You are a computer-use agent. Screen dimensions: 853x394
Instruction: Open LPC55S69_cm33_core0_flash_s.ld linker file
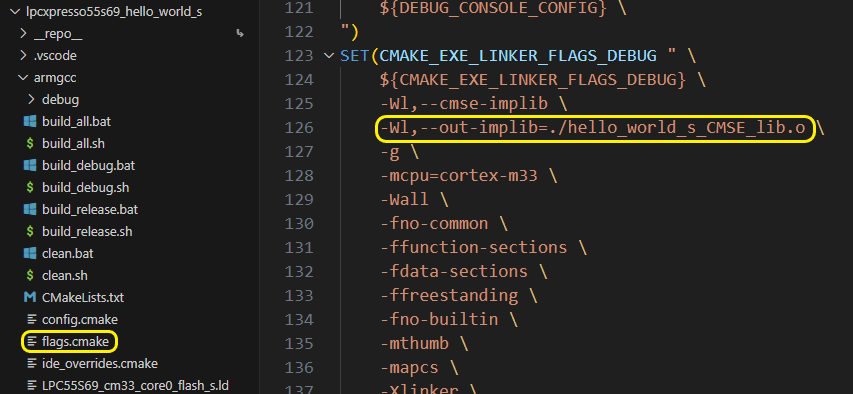[x=135, y=386]
